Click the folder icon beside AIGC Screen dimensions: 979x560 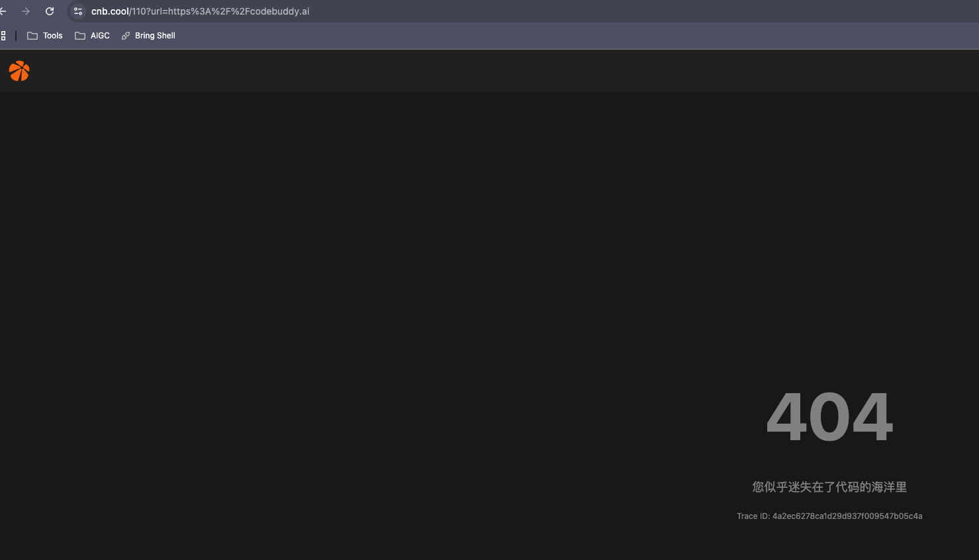click(79, 35)
